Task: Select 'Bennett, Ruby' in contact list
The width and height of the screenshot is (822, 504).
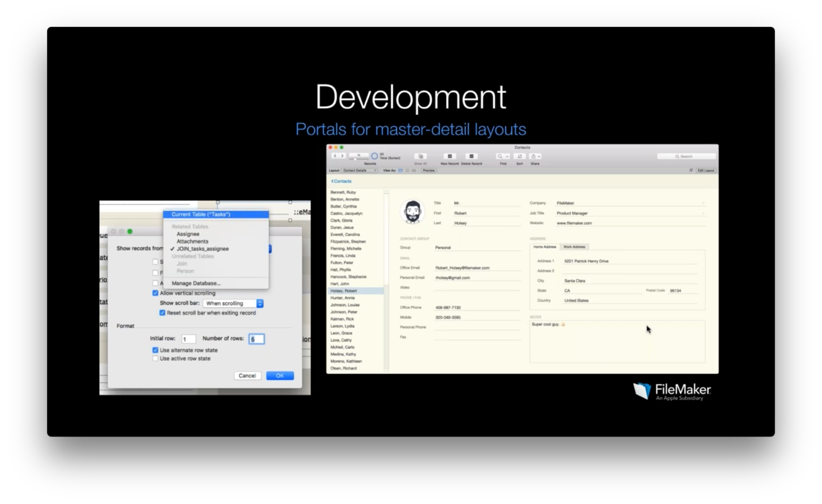Action: click(x=356, y=192)
